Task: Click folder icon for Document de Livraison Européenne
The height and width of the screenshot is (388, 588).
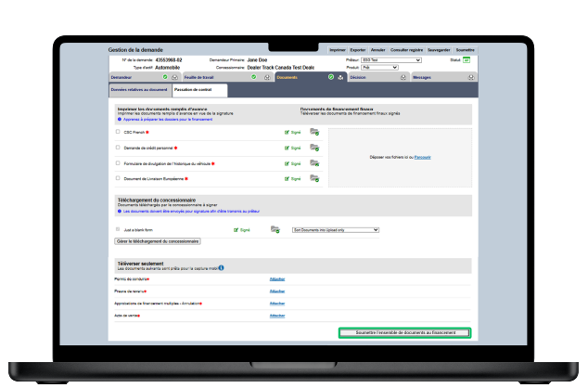Action: [x=314, y=176]
